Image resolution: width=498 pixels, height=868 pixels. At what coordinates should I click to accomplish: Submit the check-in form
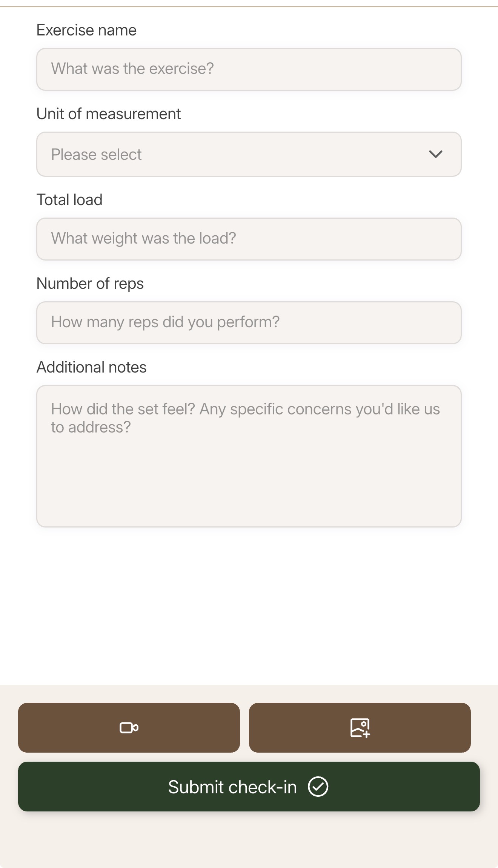click(x=249, y=787)
